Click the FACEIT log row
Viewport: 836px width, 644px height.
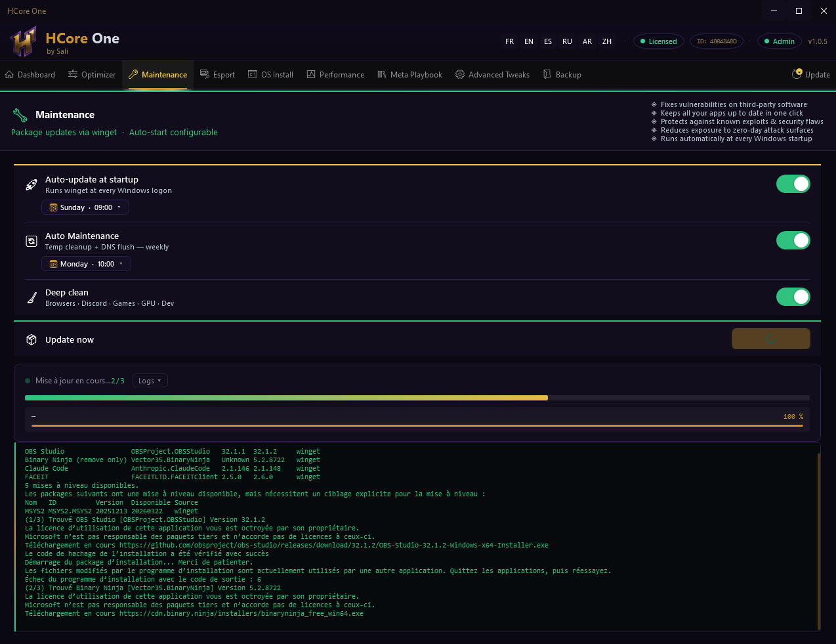pyautogui.click(x=173, y=477)
